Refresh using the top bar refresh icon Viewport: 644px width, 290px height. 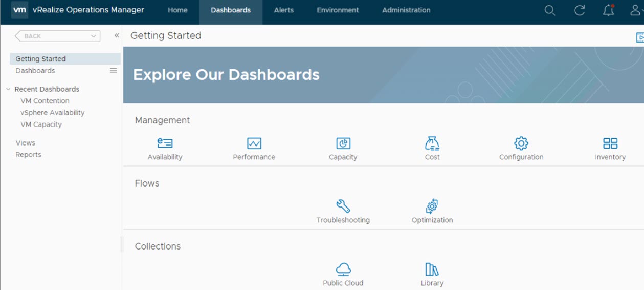(579, 10)
